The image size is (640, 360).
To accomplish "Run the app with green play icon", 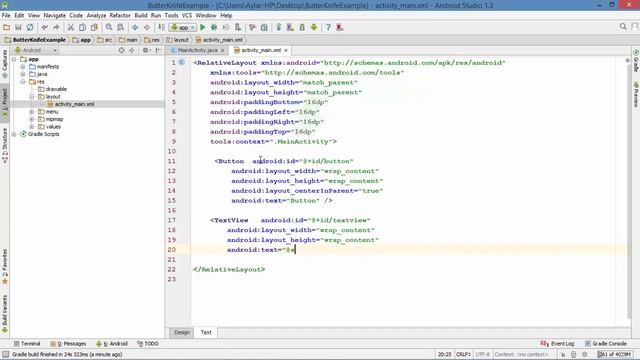I will click(x=202, y=27).
